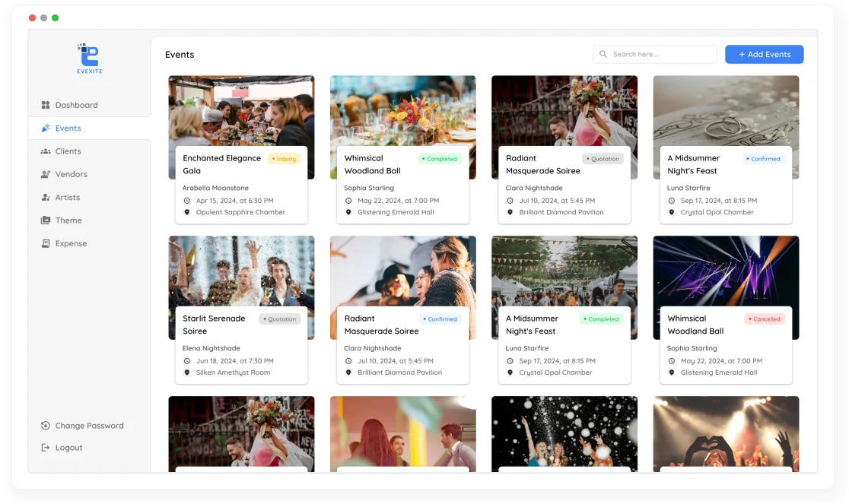Screen dimensions: 849x504
Task: Click the Inquiry status badge
Action: 285,159
